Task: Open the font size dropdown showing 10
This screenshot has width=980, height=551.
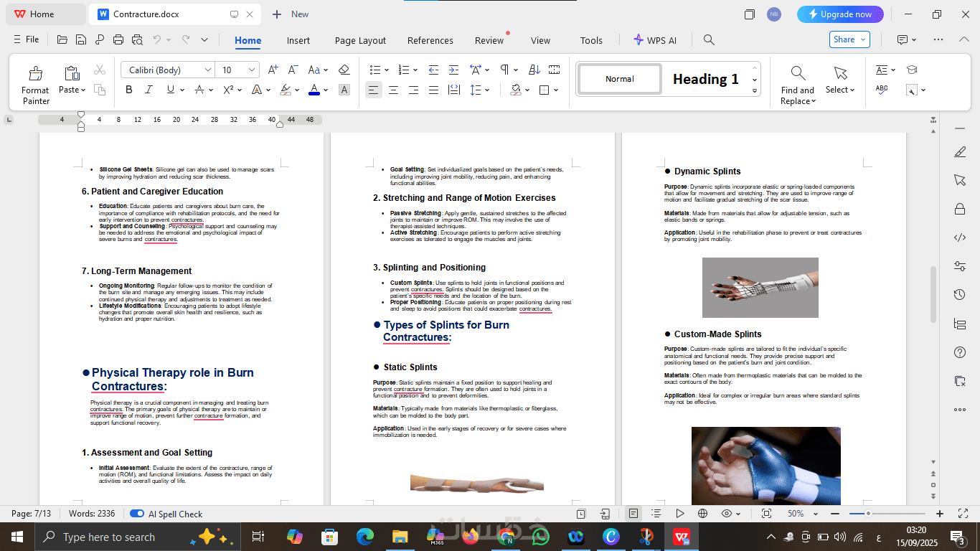Action: coord(252,70)
